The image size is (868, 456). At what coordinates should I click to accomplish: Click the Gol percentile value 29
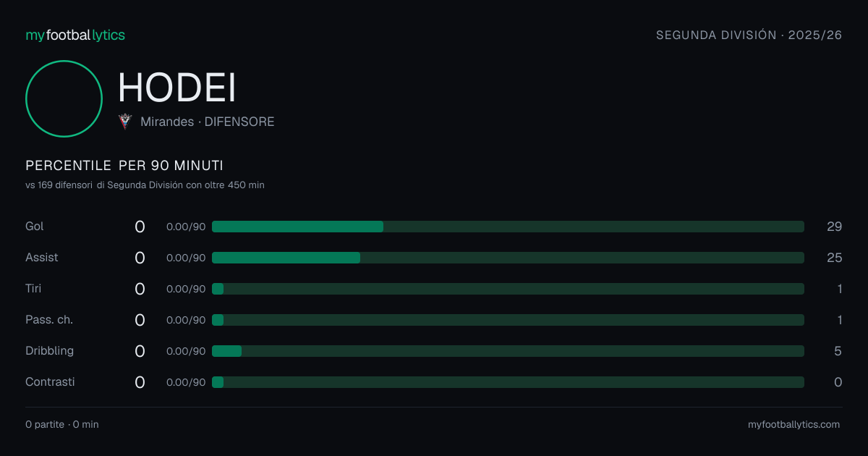834,227
